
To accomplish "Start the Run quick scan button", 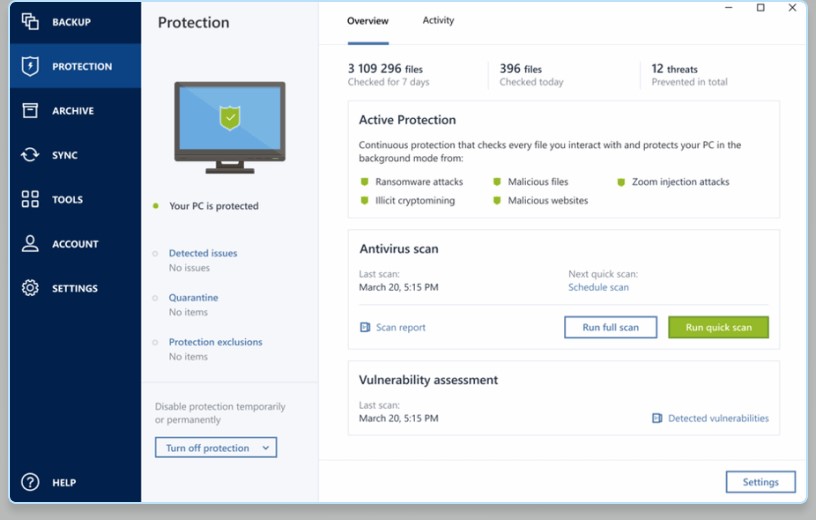I will pyautogui.click(x=718, y=327).
